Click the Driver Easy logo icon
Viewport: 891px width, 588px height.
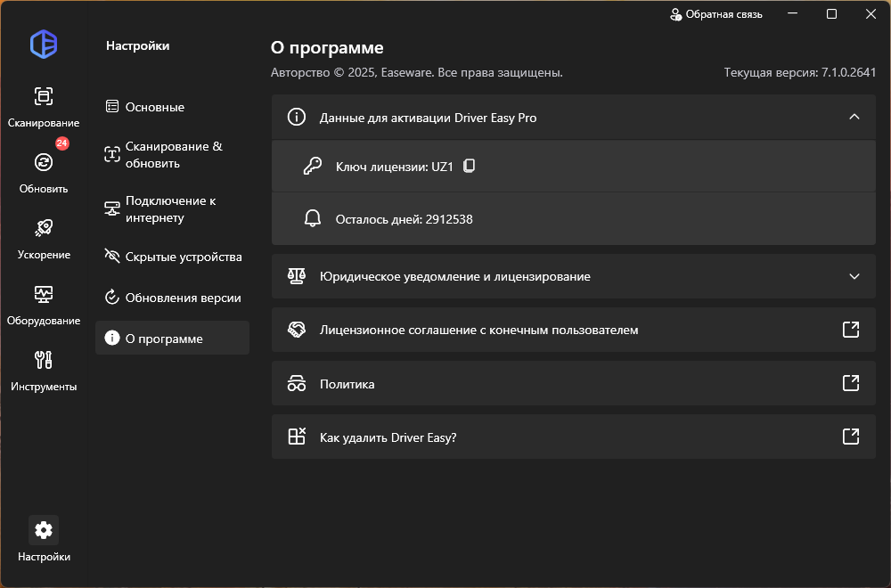[x=43, y=44]
